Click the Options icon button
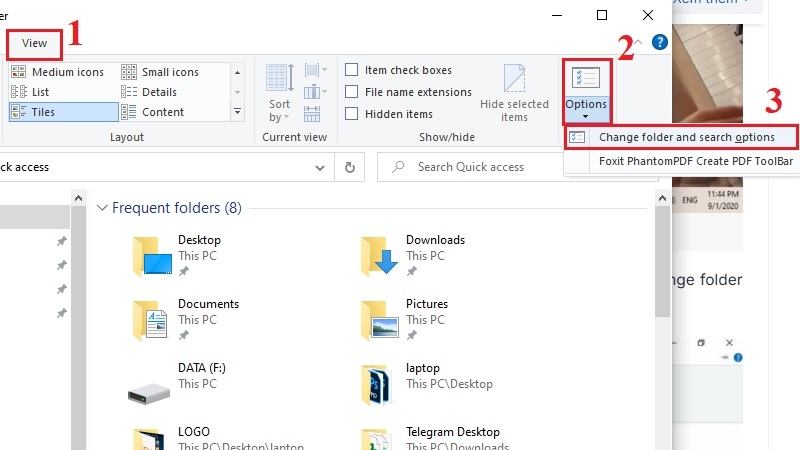 586,79
